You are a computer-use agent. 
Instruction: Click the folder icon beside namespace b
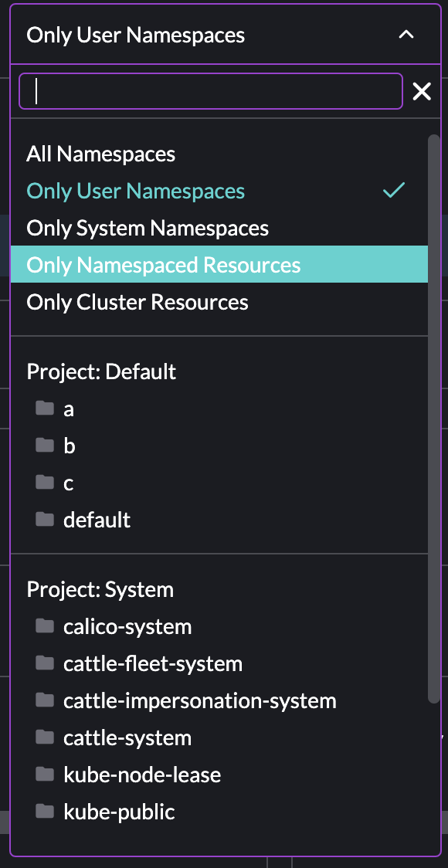(44, 446)
